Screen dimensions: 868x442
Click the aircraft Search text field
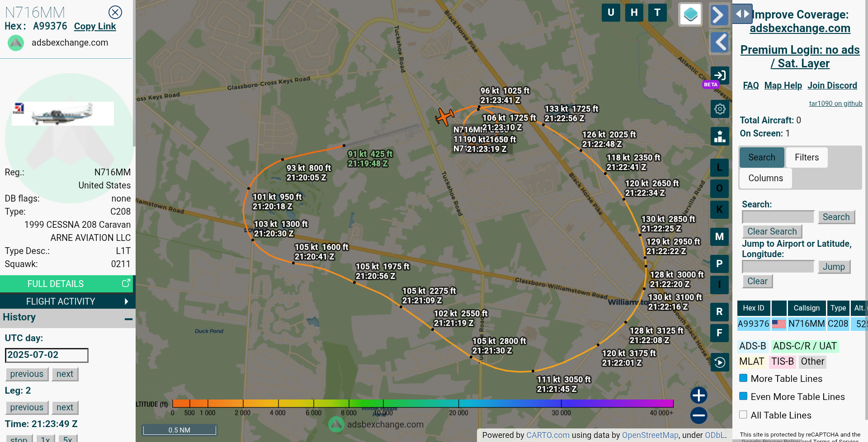point(778,217)
